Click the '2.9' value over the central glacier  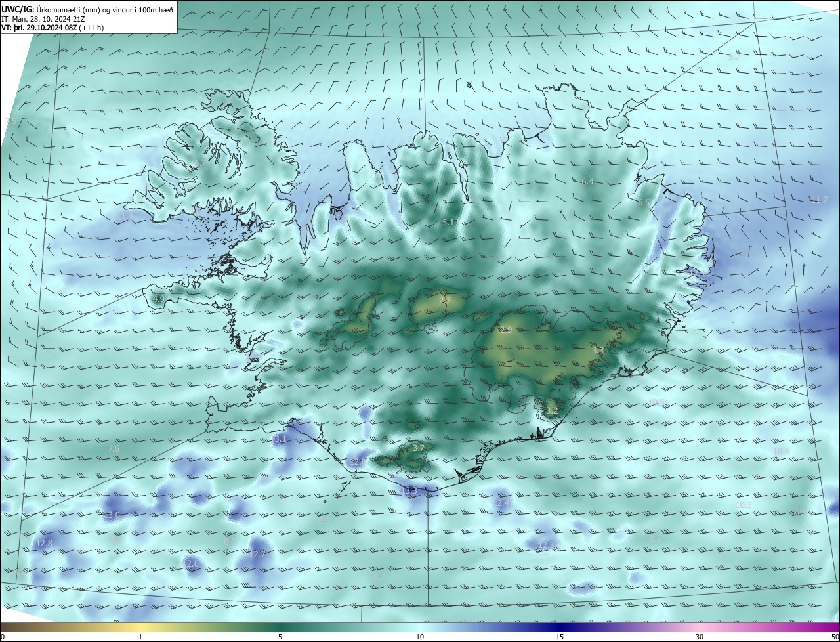505,330
